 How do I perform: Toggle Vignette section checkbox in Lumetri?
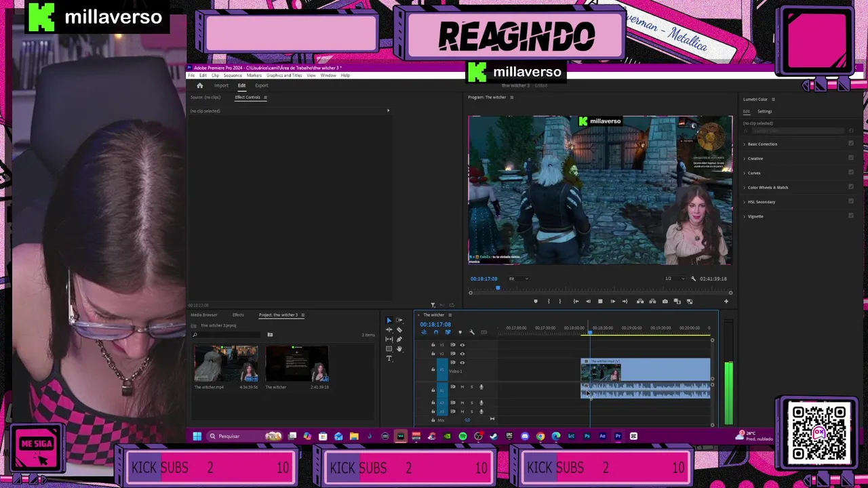[x=851, y=216]
